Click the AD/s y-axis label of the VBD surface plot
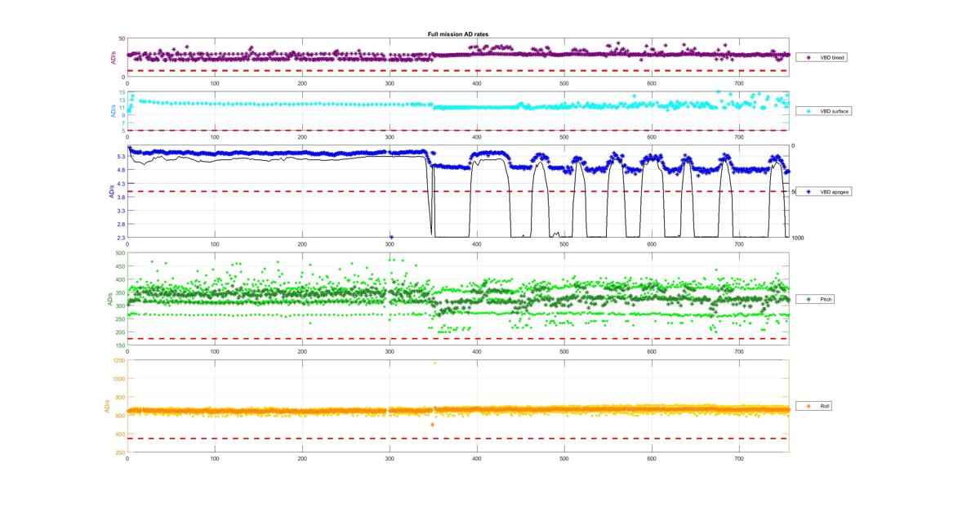Screen dimensions: 980x508 (x=113, y=111)
